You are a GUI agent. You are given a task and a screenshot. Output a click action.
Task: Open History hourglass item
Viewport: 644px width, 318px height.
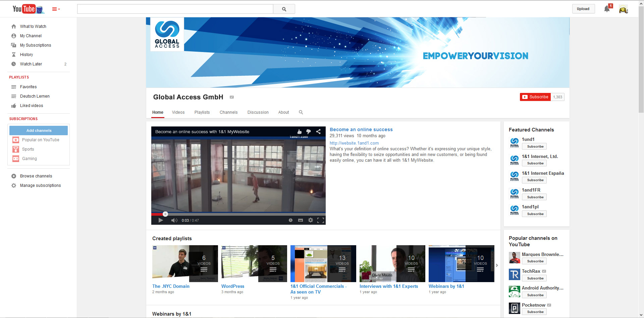tap(14, 55)
